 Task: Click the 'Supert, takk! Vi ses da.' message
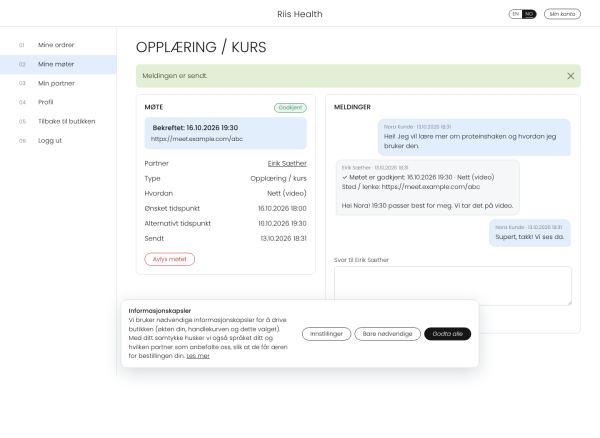(530, 233)
